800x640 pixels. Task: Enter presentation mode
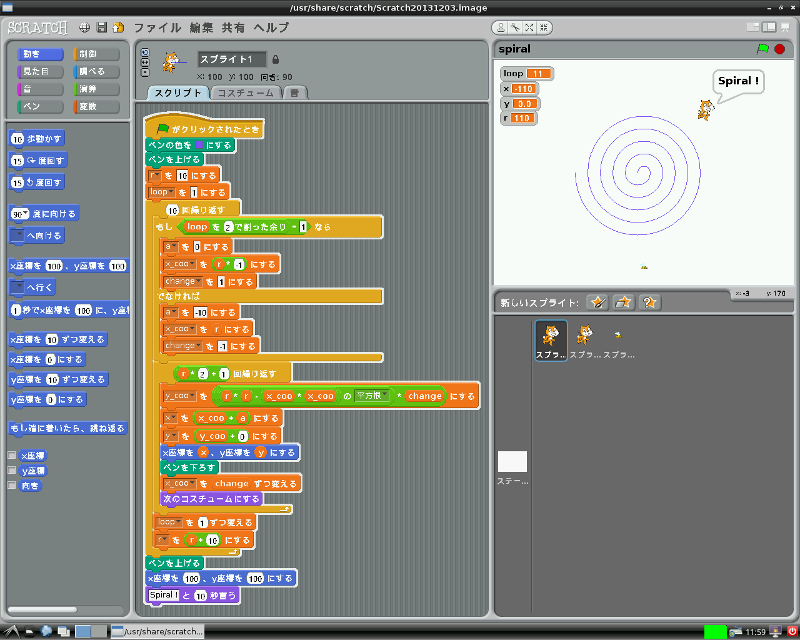785,27
